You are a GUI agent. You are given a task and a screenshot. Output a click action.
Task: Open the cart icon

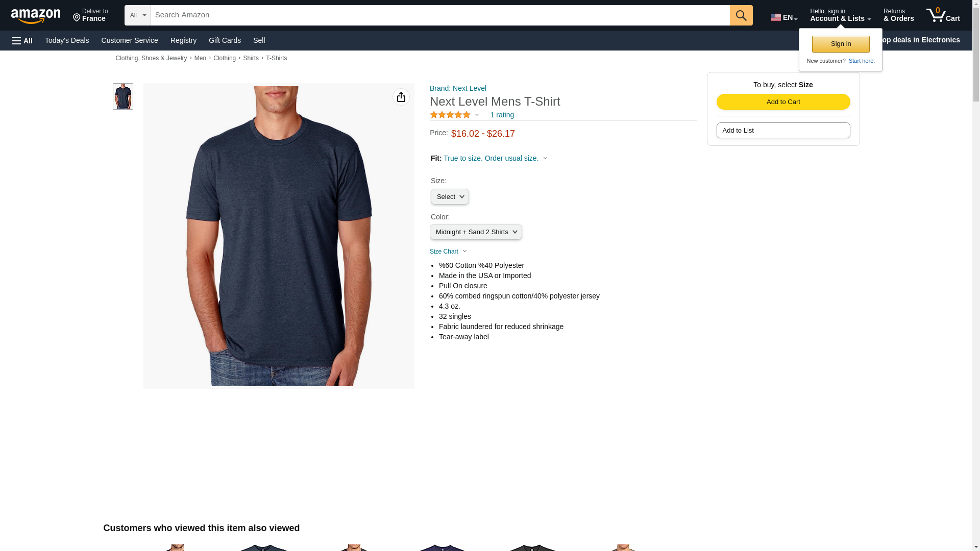click(x=943, y=15)
